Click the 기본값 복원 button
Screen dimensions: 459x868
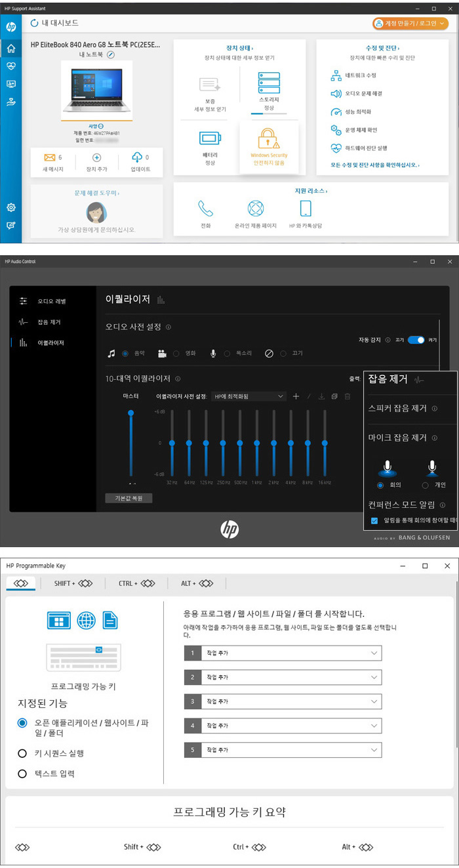[129, 498]
